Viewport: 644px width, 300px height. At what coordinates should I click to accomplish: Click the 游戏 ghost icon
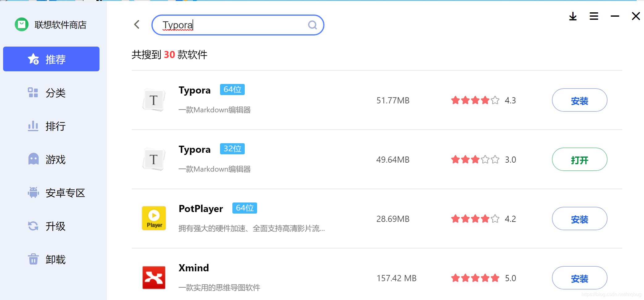tap(33, 159)
